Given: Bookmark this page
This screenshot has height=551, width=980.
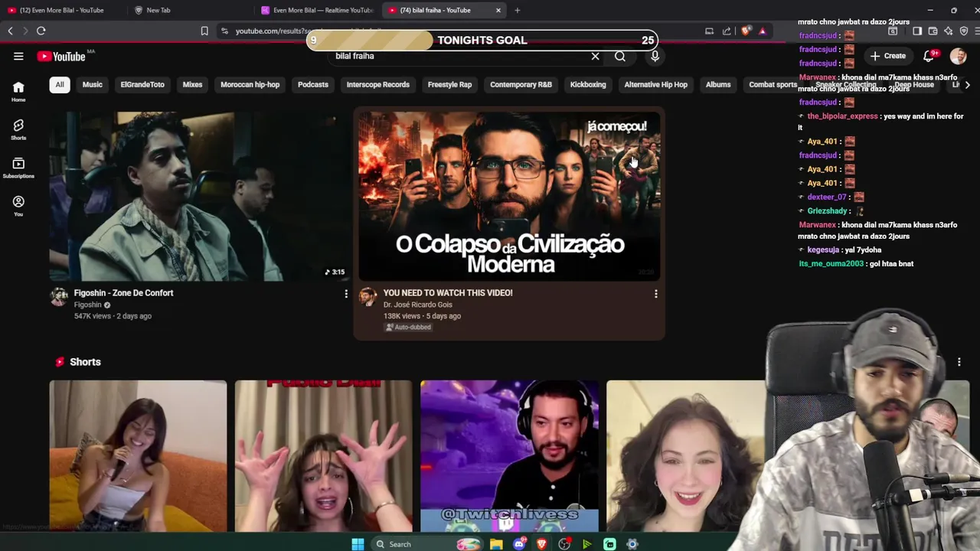Looking at the screenshot, I should (204, 31).
